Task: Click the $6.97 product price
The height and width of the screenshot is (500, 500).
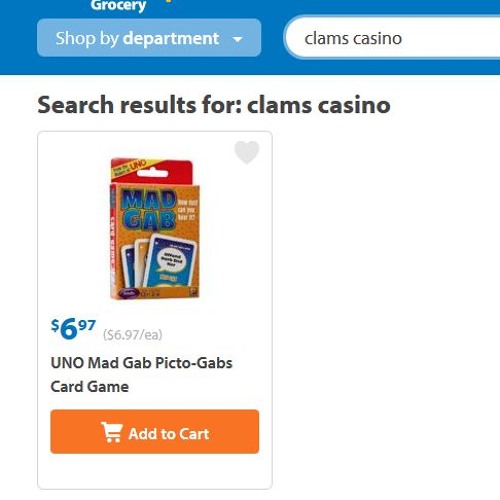Action: pyautogui.click(x=73, y=328)
